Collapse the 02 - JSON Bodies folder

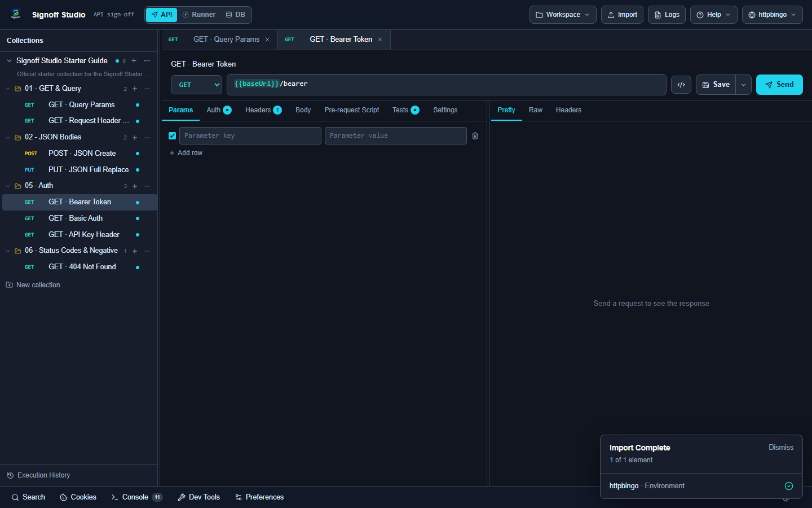click(8, 137)
